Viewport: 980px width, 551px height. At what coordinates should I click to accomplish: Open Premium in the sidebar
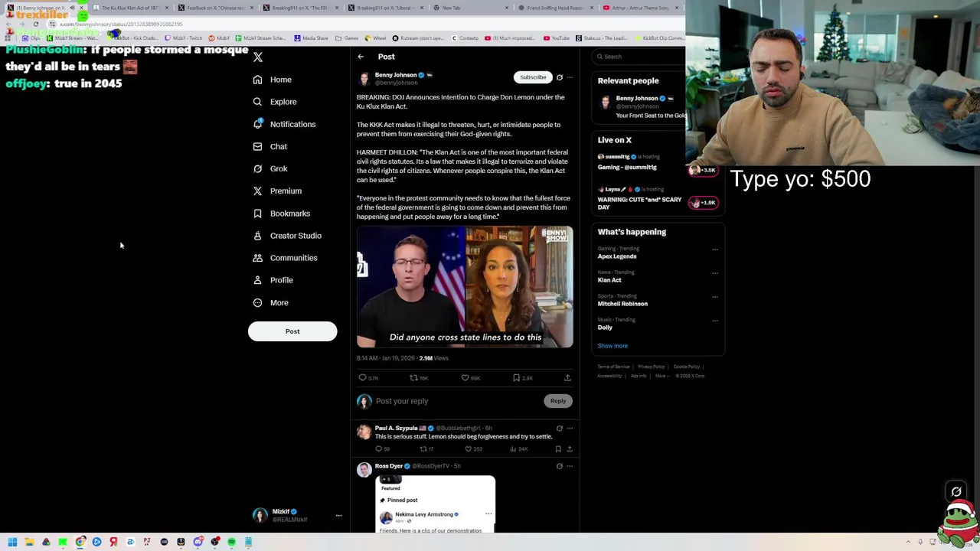277,191
